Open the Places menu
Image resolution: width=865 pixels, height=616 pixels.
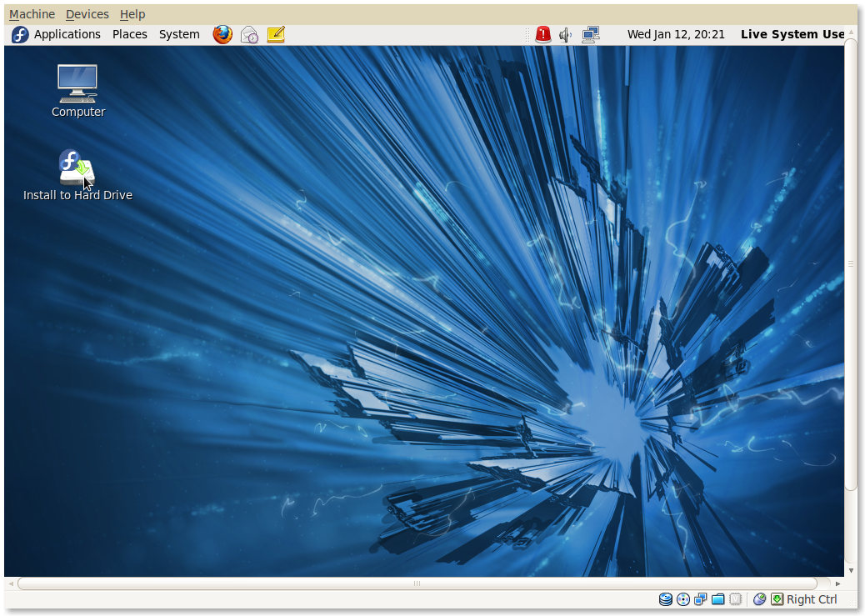(129, 34)
